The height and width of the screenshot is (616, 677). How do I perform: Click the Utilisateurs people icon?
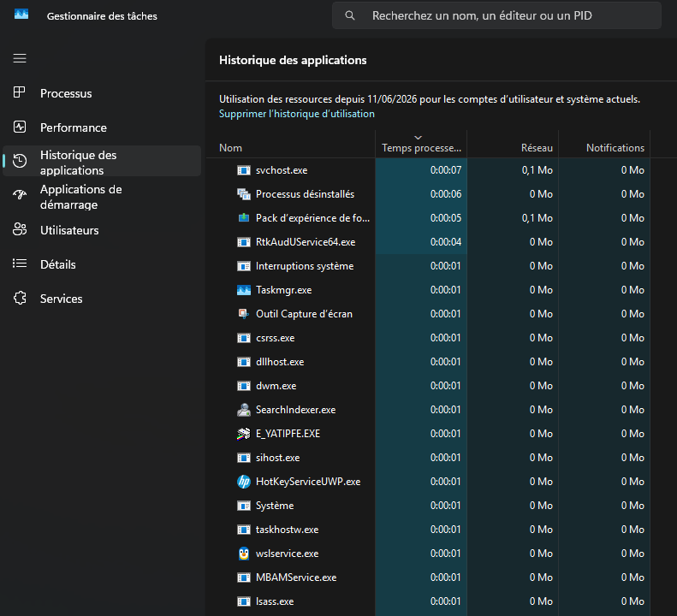click(20, 229)
